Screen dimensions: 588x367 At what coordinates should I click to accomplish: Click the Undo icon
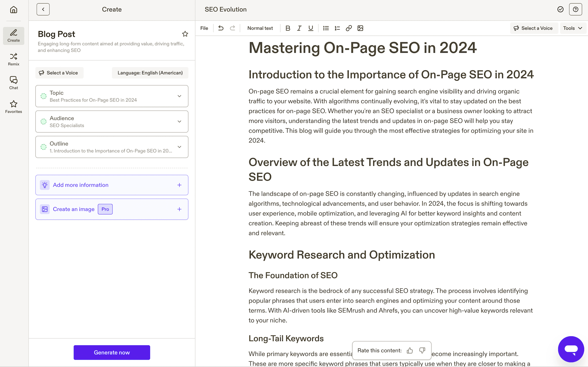click(x=220, y=28)
